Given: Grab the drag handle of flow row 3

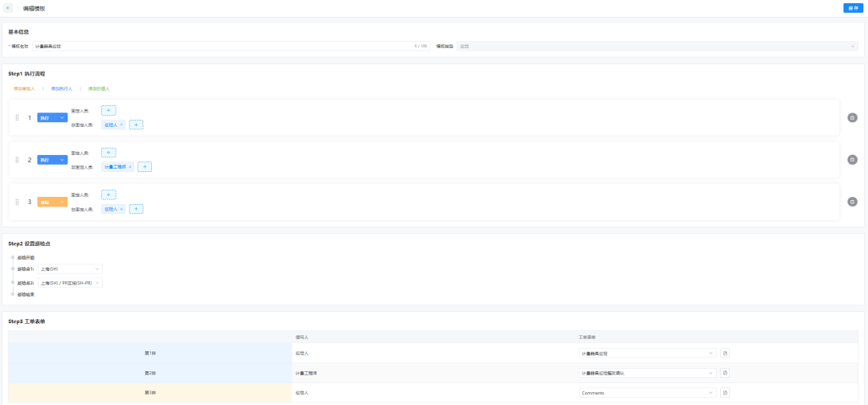Looking at the screenshot, I should (x=17, y=202).
